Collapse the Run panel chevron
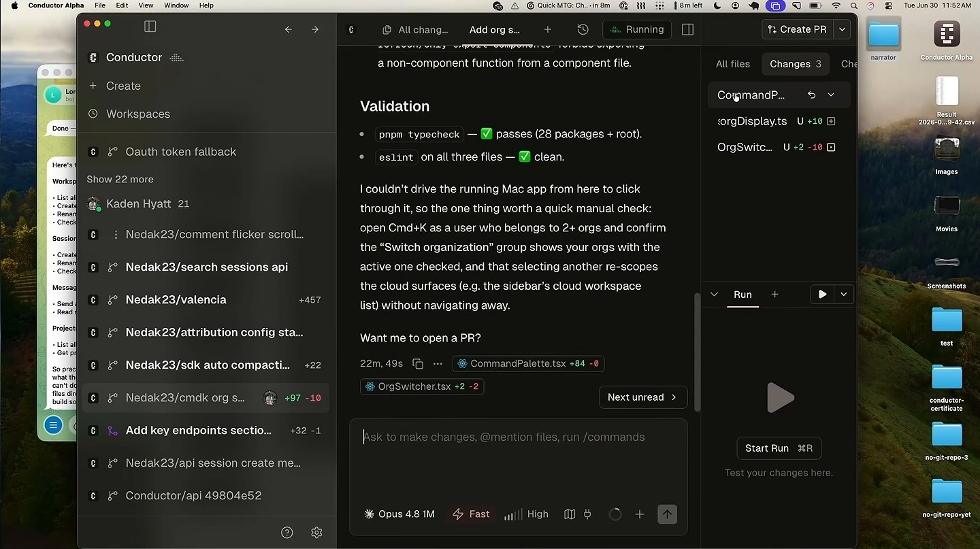Image resolution: width=980 pixels, height=549 pixels. tap(714, 295)
